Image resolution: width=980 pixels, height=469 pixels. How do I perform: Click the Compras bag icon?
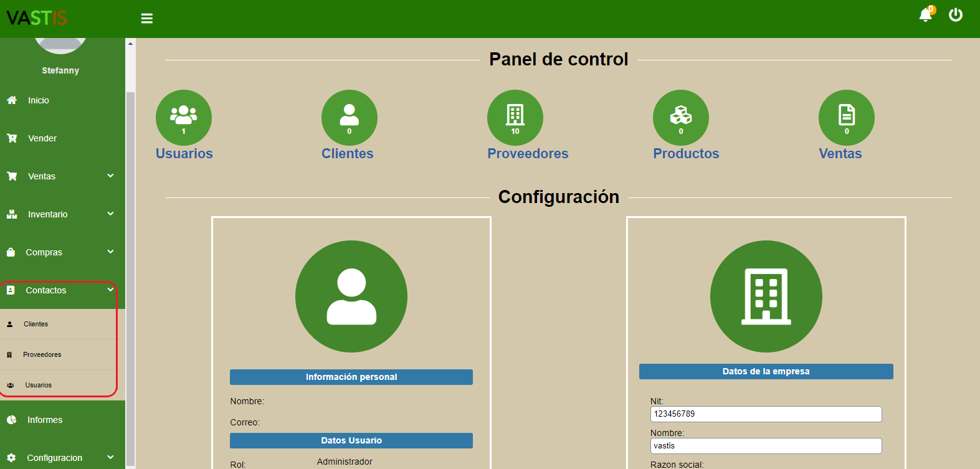(11, 252)
